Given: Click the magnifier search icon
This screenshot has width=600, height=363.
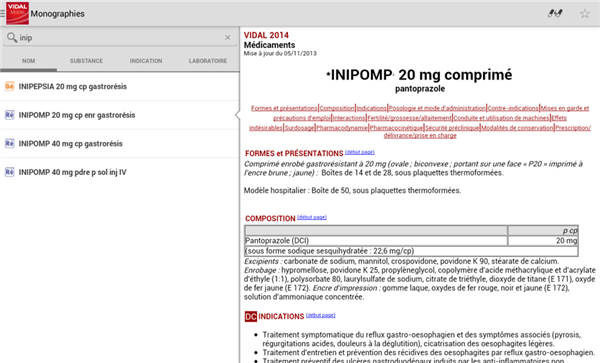Looking at the screenshot, I should 12,37.
